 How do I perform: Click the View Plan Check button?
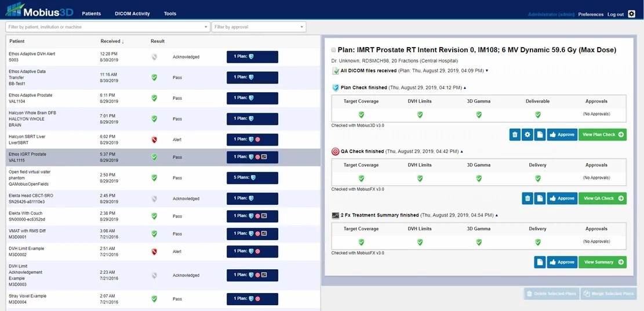(x=602, y=135)
